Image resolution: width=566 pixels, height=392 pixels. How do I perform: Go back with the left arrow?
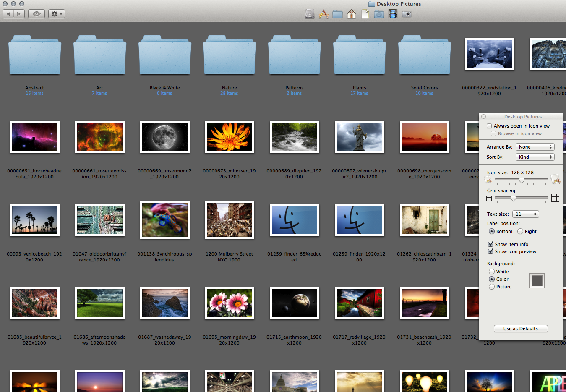click(x=8, y=14)
